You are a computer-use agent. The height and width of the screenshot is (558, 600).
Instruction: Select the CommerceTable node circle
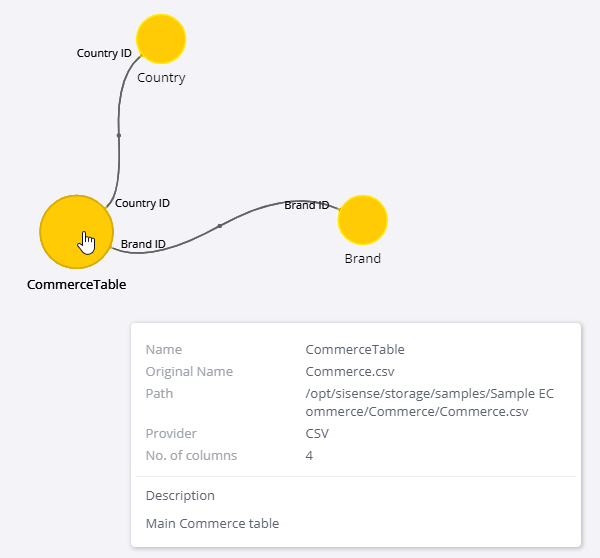point(77,232)
